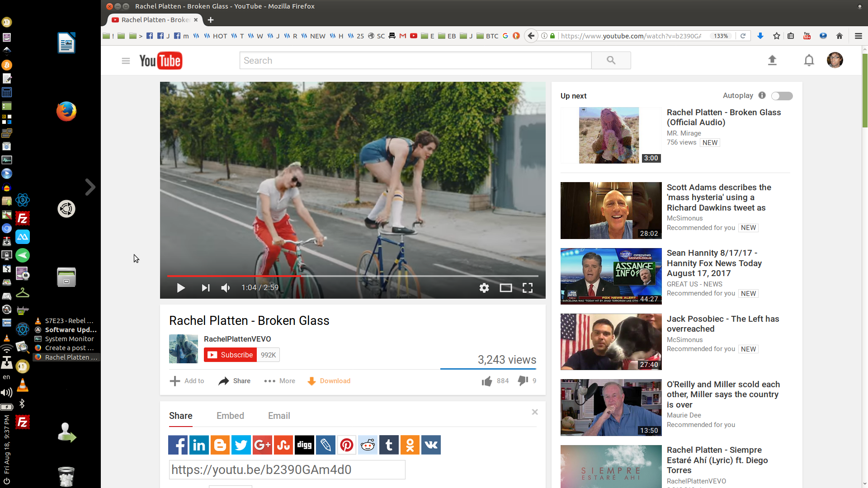Subscribe to RachelPlattenVEVO

pos(231,355)
